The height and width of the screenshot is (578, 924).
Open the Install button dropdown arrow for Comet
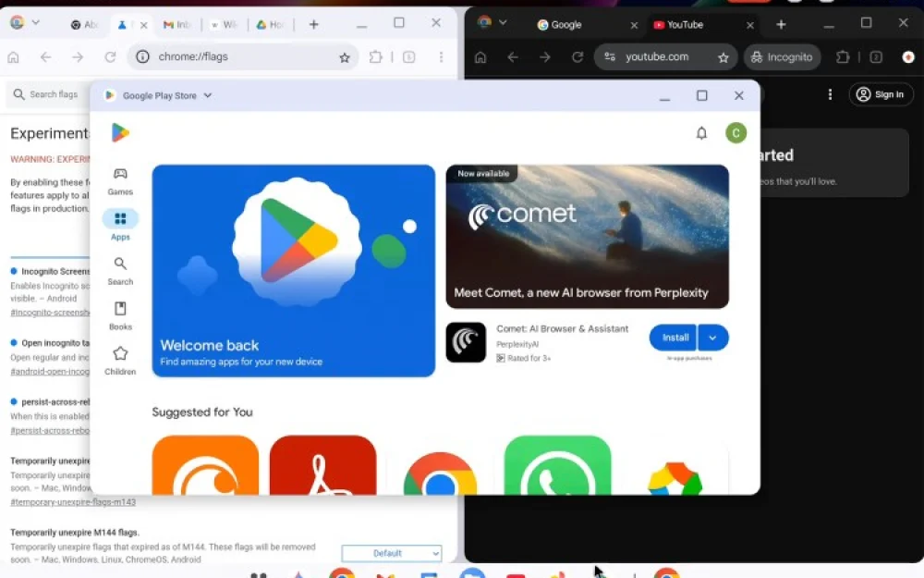[x=712, y=338]
